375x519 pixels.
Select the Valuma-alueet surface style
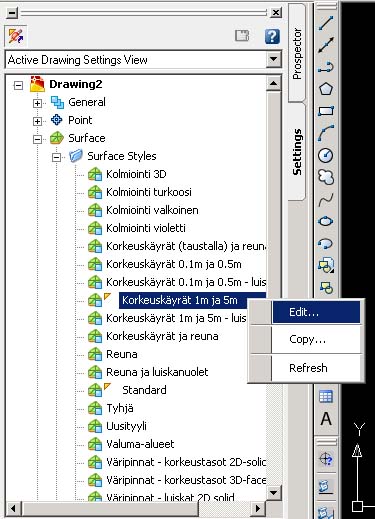140,444
